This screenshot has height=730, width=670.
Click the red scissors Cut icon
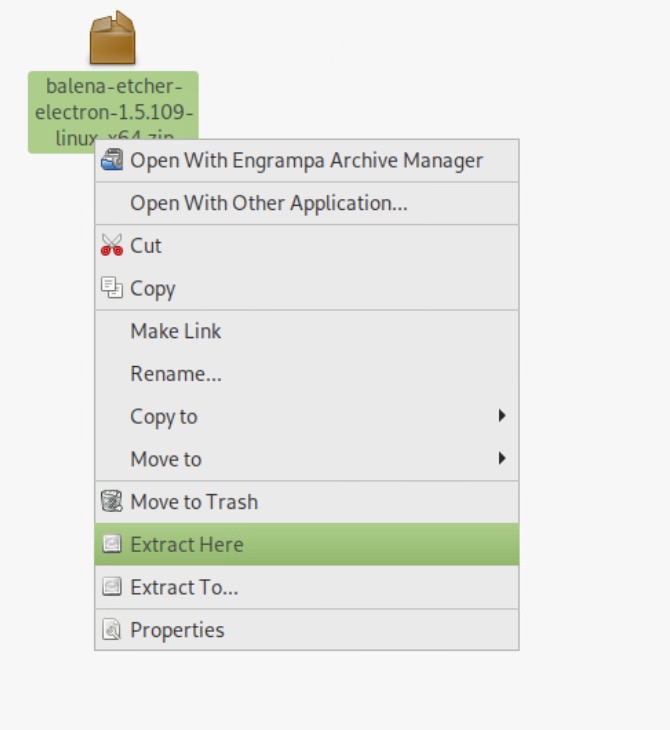tap(112, 246)
